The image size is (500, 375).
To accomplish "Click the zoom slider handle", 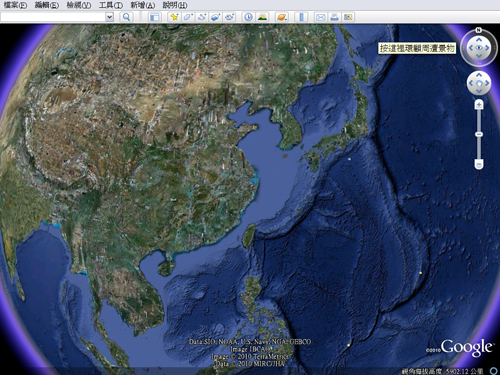I will coord(479,134).
